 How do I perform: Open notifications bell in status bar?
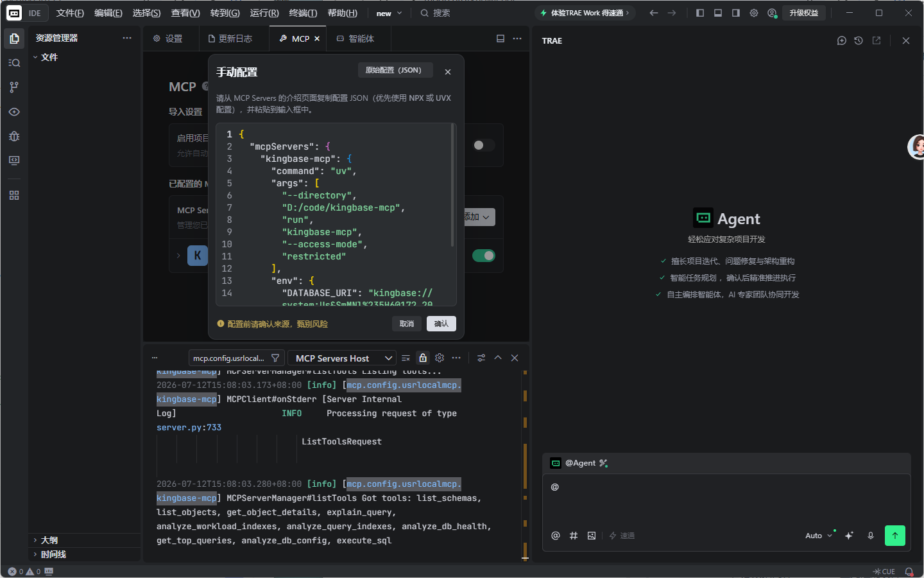pyautogui.click(x=909, y=572)
